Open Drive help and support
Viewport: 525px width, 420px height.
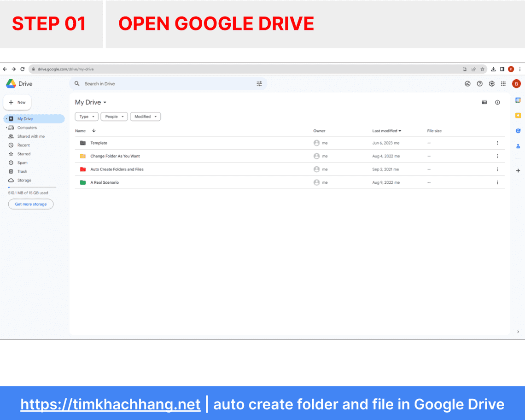tap(479, 83)
